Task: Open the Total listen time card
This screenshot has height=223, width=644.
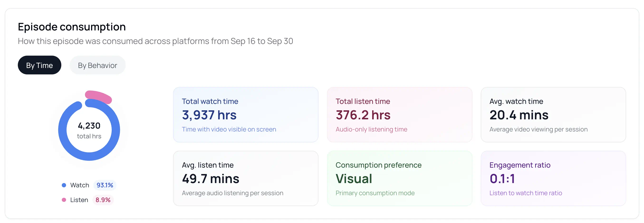Action: 399,115
